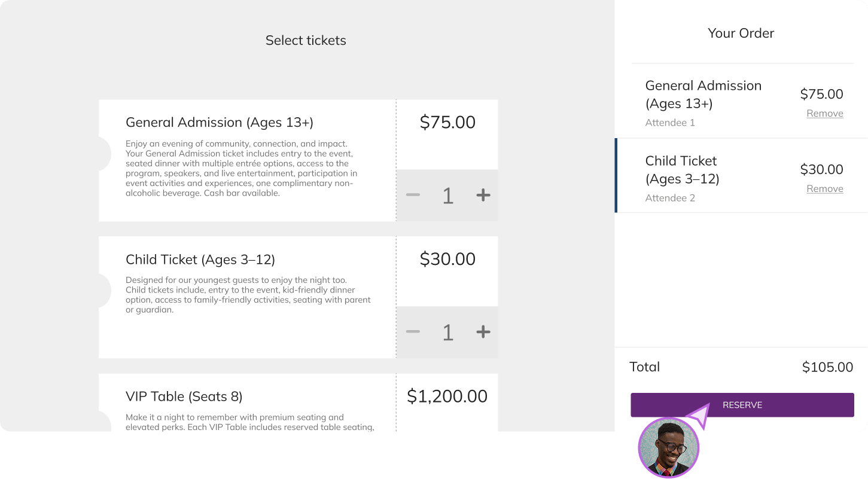Increase General Admission ticket quantity
This screenshot has height=479, width=868.
pyautogui.click(x=482, y=195)
